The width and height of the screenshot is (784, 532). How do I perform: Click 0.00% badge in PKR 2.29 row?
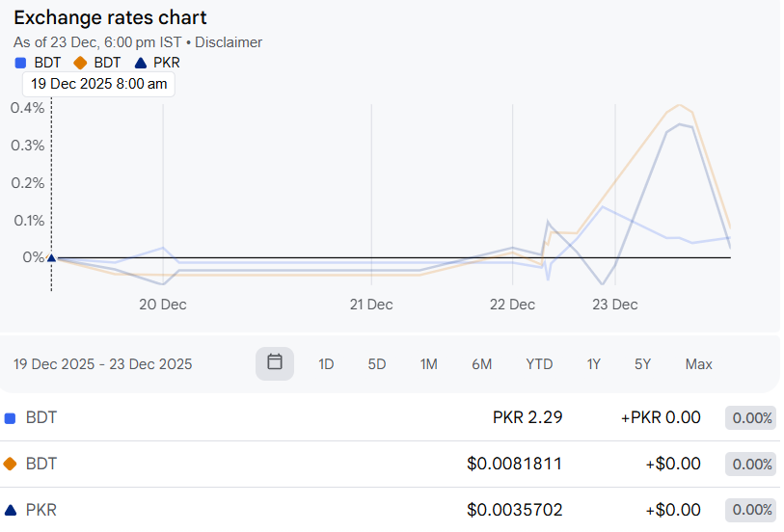[x=751, y=418]
